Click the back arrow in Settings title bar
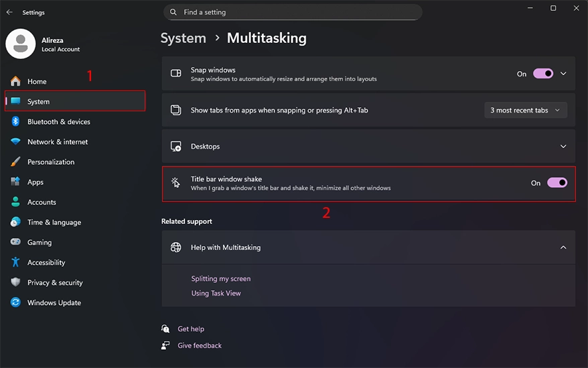Screen dimensions: 588x368 coord(9,12)
